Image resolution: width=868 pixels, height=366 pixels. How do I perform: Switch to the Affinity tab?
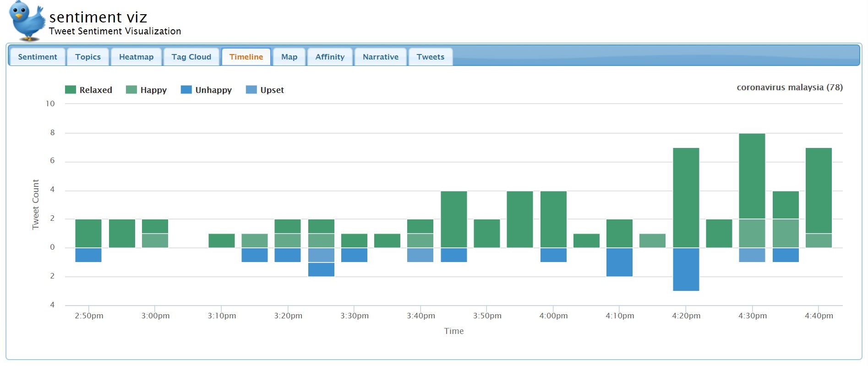click(330, 57)
